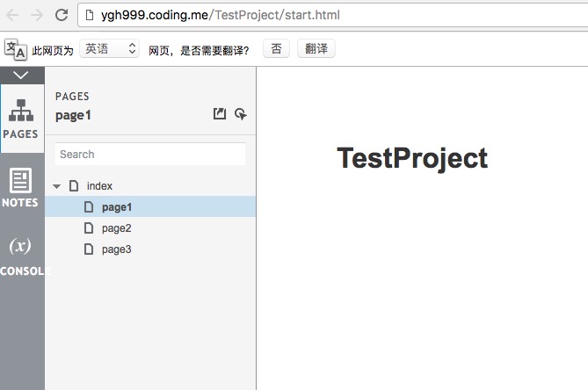Viewport: 588px width, 390px height.
Task: Collapse the sidebar with the top chevron
Action: (22, 76)
